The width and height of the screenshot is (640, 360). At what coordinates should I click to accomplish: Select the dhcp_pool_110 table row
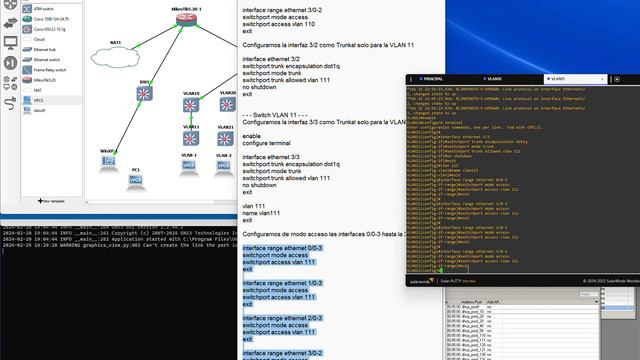point(522,335)
